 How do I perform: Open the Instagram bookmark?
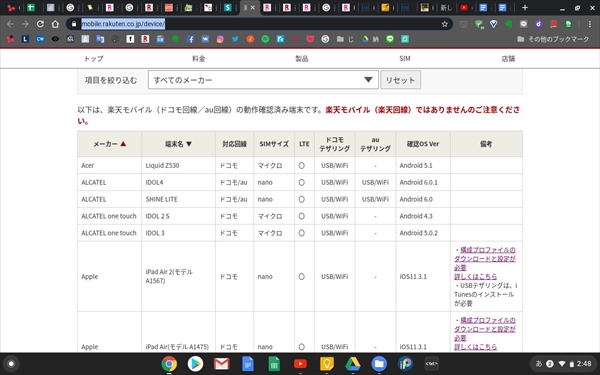(220, 39)
